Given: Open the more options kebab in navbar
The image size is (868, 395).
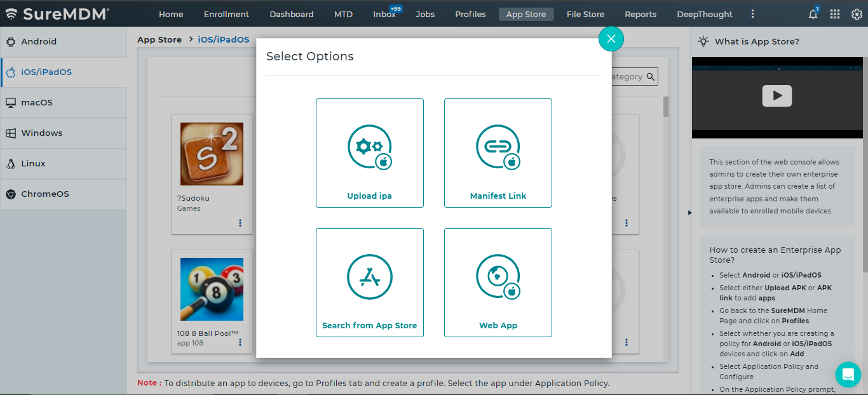Looking at the screenshot, I should point(753,14).
